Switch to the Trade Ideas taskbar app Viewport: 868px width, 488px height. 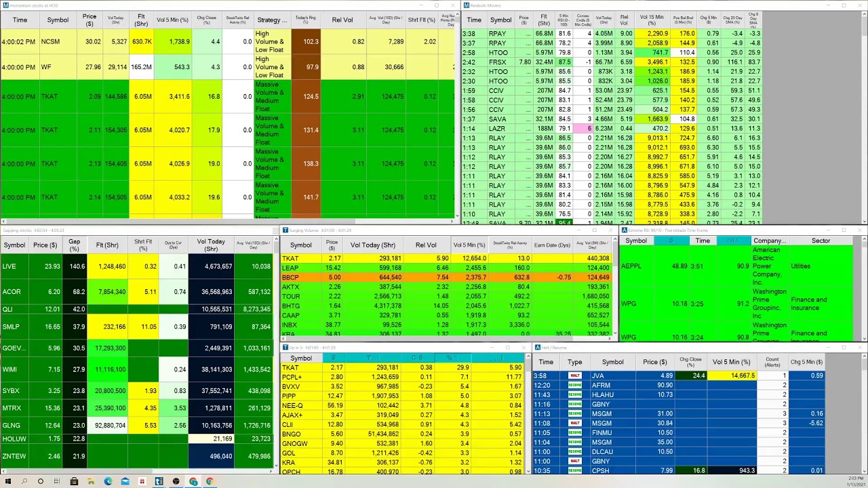click(159, 481)
